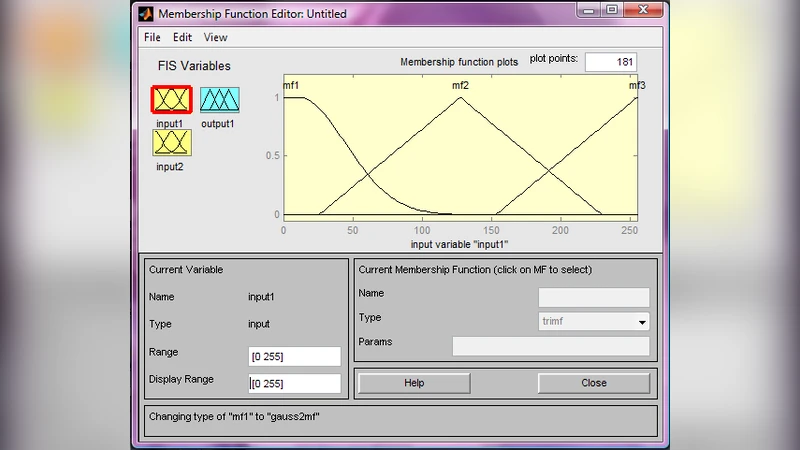Click the Params input field
Screen dimensions: 800x450
point(550,346)
